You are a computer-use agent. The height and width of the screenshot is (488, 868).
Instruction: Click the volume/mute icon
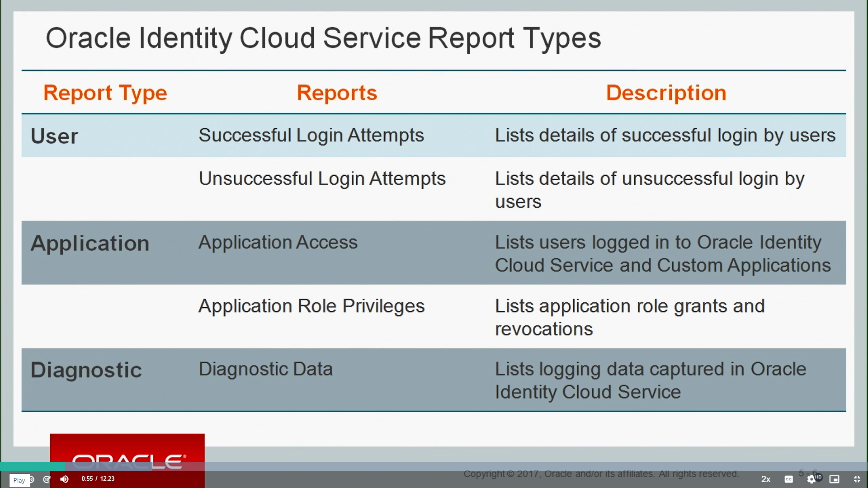[x=64, y=479]
